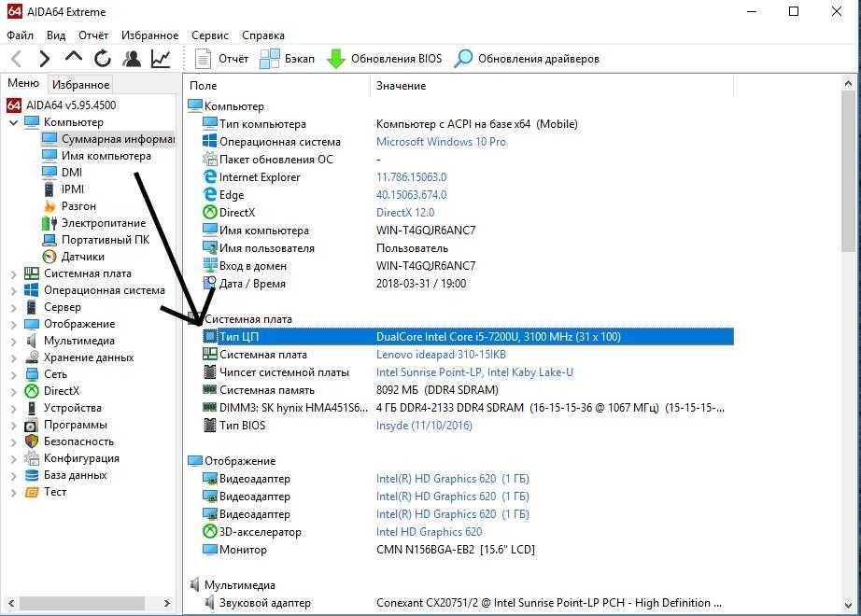Open the Insyde (11/10/2016) BIOS link
This screenshot has width=861, height=616.
[x=424, y=426]
